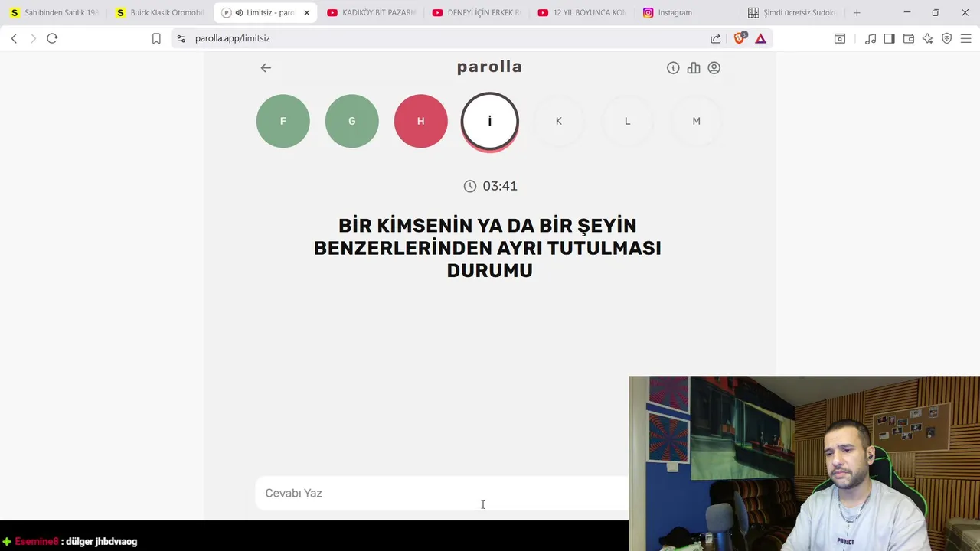Click the tab search icon in the toolbar
This screenshot has height=551, width=980.
(x=840, y=38)
